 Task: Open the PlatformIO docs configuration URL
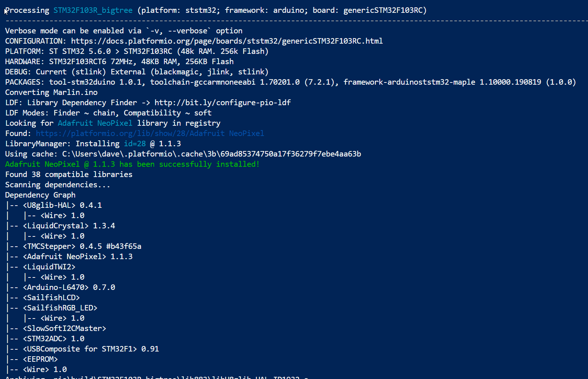click(227, 41)
